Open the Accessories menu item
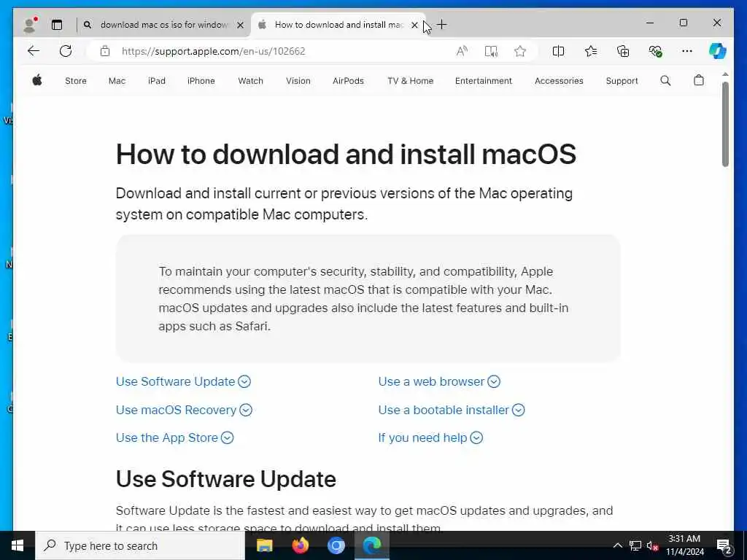The height and width of the screenshot is (560, 747). (559, 81)
